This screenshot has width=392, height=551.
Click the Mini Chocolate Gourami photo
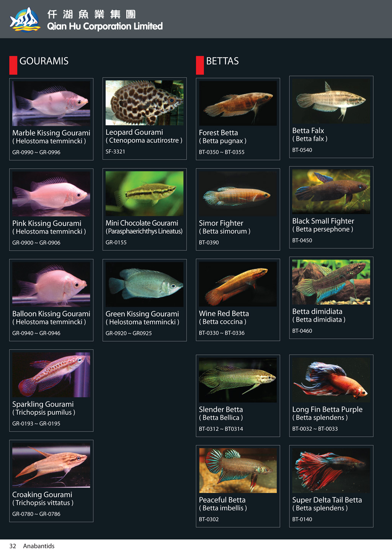pos(145,193)
